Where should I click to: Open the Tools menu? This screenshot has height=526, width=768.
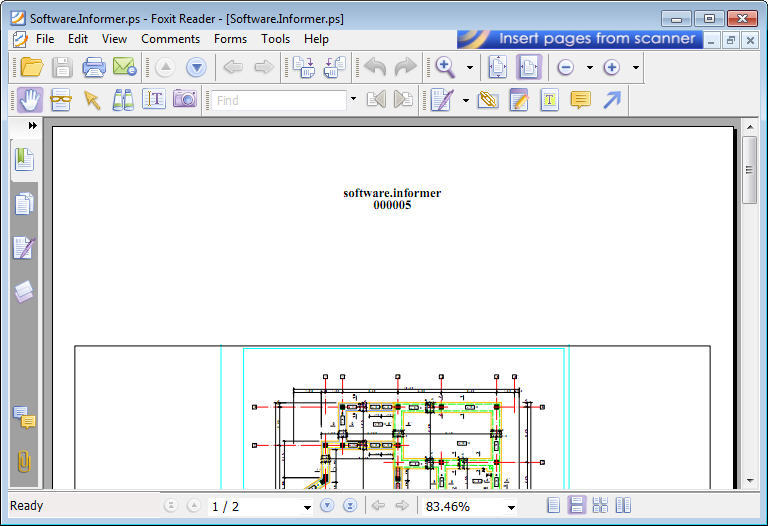[x=275, y=39]
